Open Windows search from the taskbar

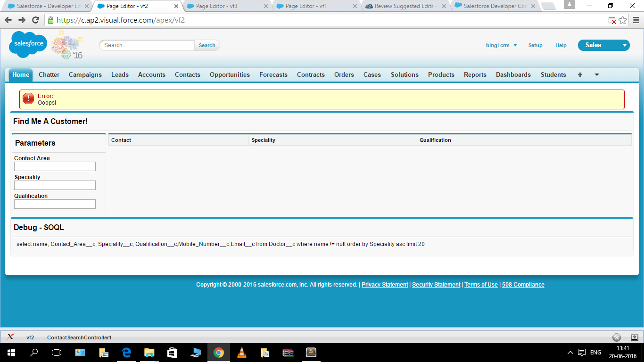(x=34, y=353)
